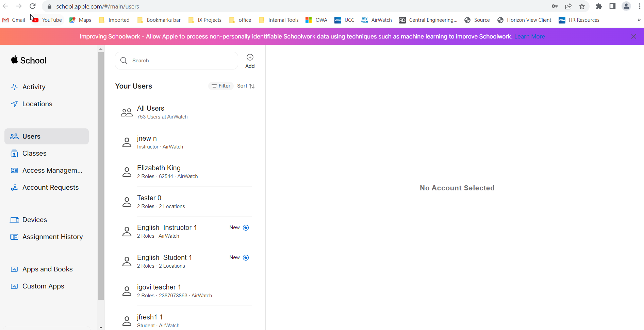Click the sidebar vertical scrollbar thumb
The height and width of the screenshot is (330, 644).
click(x=101, y=175)
